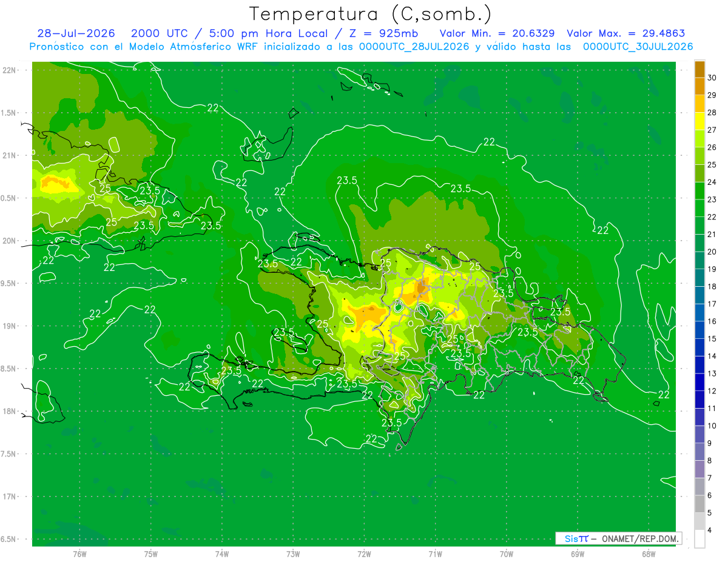Click the "69W" longitude axis label
The image size is (728, 562).
[577, 554]
